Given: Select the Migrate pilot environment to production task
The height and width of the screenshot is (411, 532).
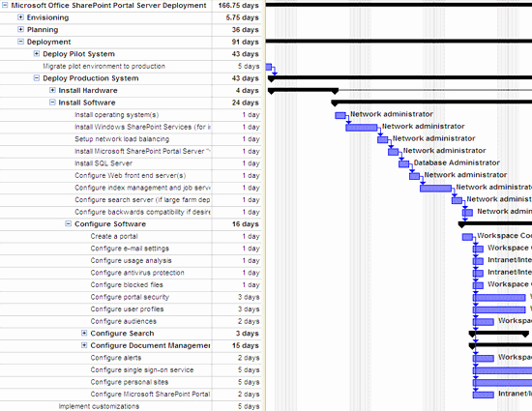Looking at the screenshot, I should coord(103,66).
